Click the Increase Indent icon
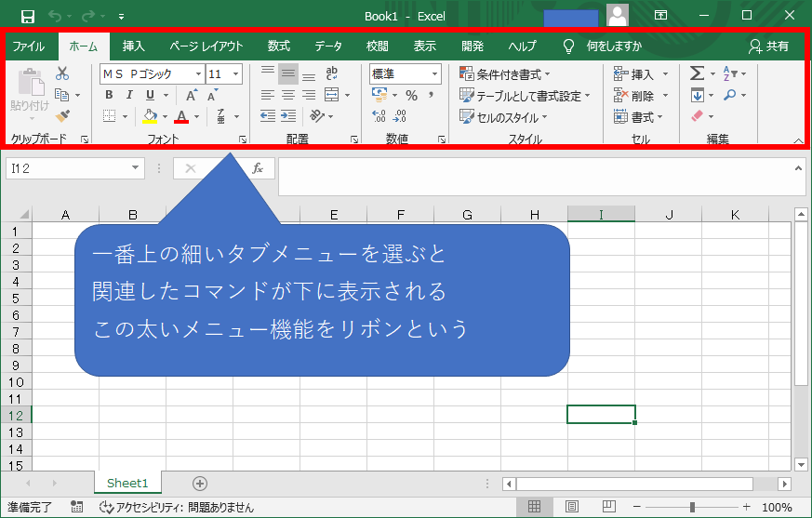 click(x=289, y=116)
